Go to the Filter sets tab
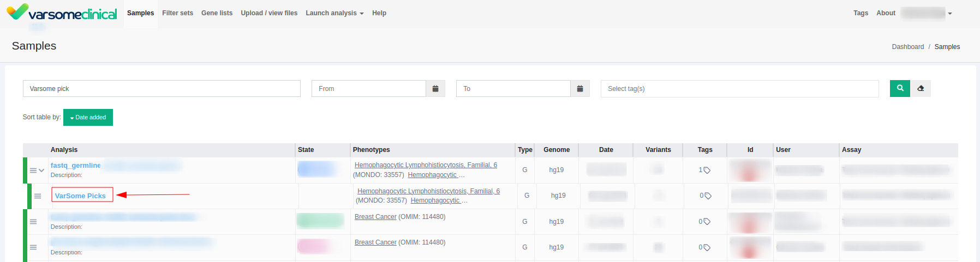Screen dimensions: 980x262 click(x=177, y=13)
